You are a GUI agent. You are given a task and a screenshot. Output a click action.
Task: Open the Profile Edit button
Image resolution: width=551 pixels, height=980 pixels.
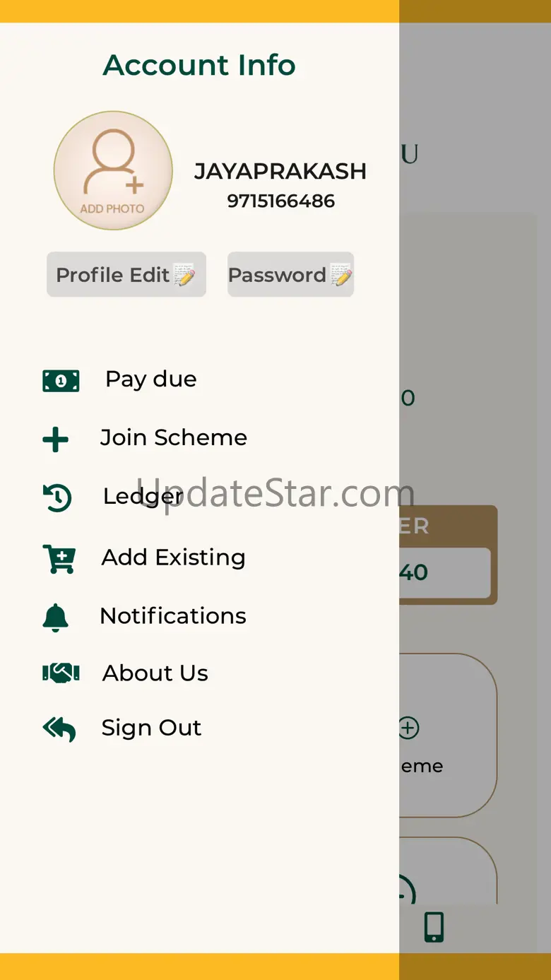pyautogui.click(x=126, y=274)
